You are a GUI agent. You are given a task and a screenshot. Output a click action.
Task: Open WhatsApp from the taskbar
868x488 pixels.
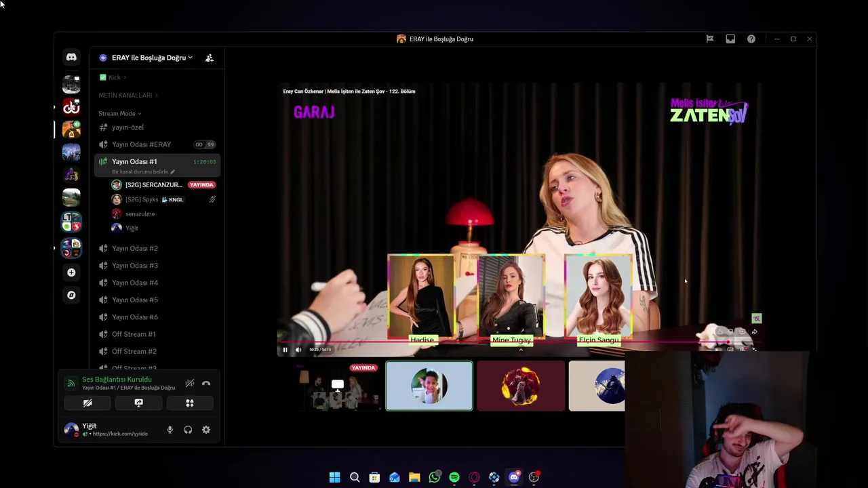[x=435, y=477]
